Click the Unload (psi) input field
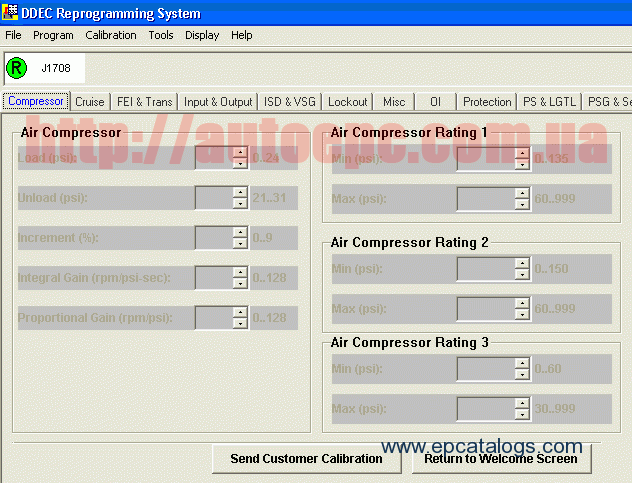This screenshot has width=632, height=483. [x=214, y=198]
